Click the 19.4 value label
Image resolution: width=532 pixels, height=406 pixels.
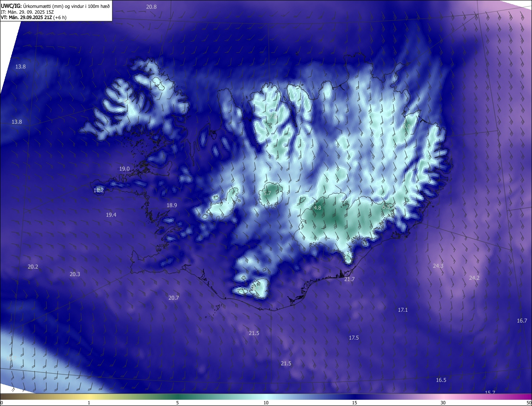(x=111, y=215)
